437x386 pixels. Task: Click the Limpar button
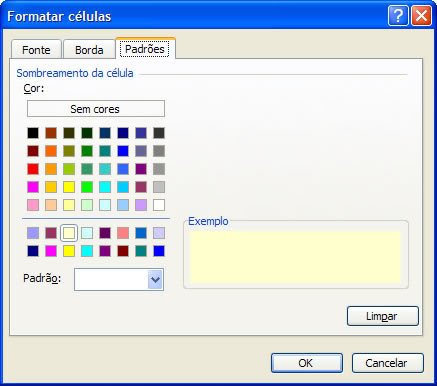(382, 316)
